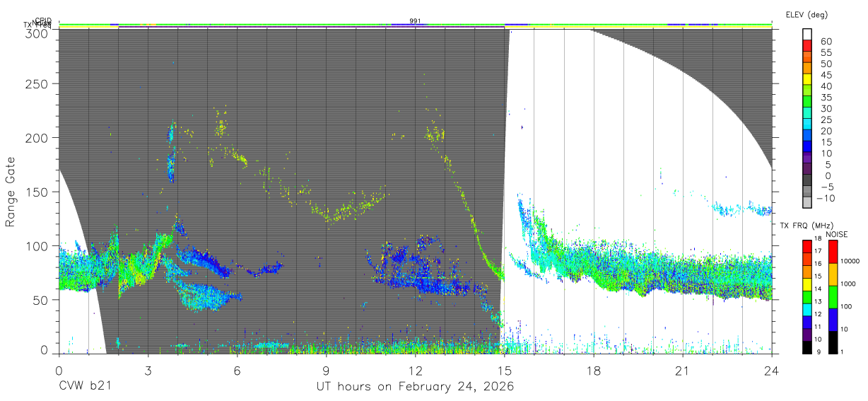Click the "150" tick label on the Range Gate axis

point(38,192)
